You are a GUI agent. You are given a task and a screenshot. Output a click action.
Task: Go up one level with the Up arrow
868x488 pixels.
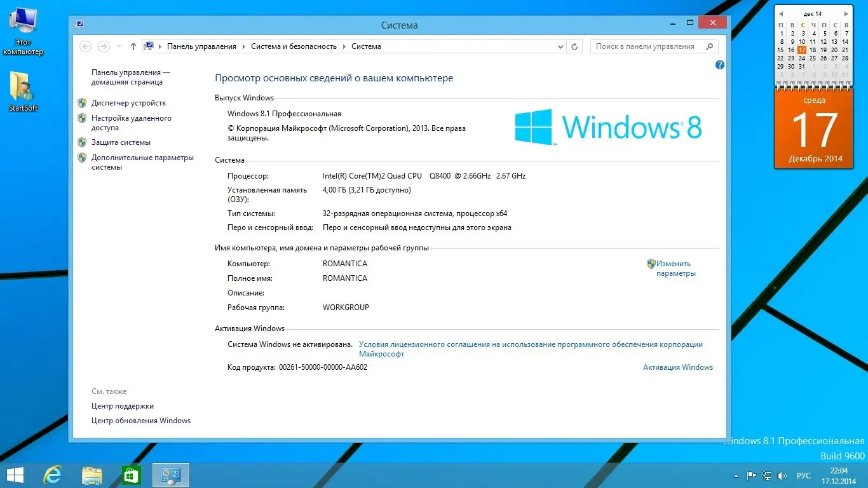coord(133,46)
